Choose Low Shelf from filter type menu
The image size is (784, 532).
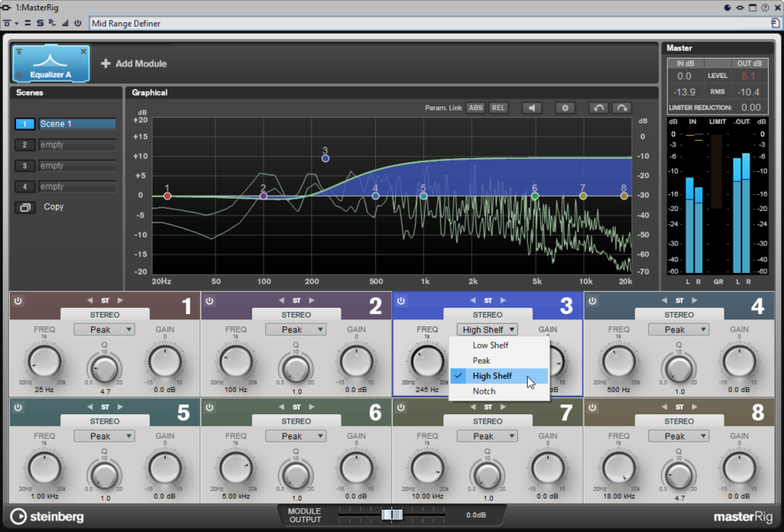pyautogui.click(x=499, y=345)
